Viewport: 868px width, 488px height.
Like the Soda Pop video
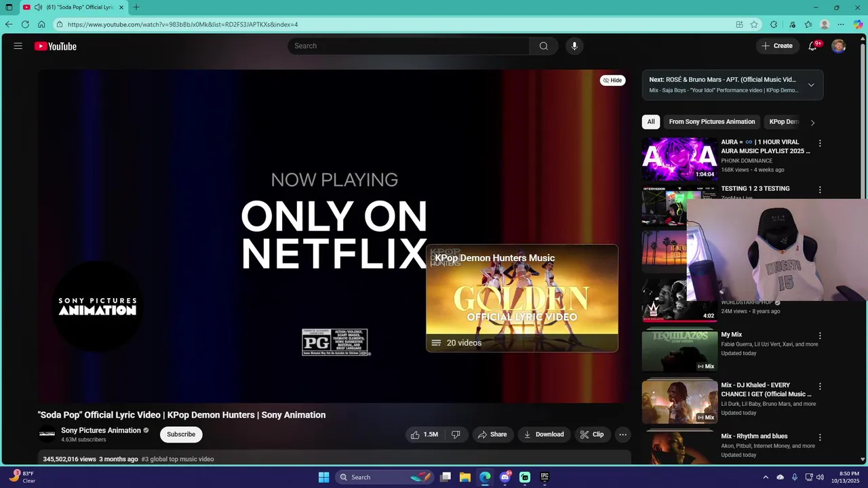[425, 434]
